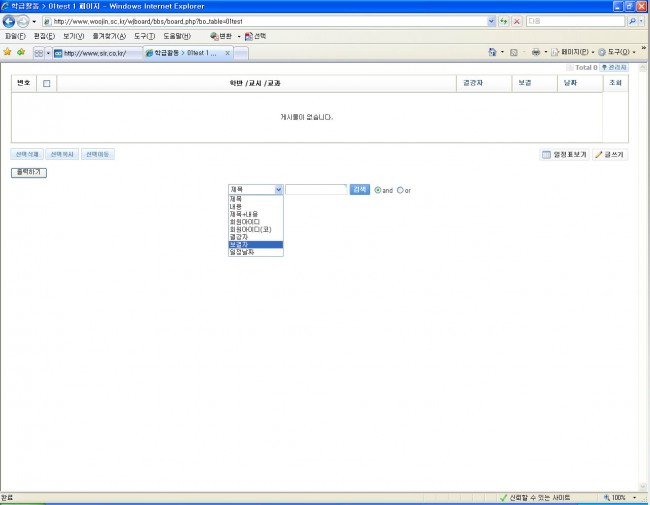
Task: Click the green Refresh arrows icon
Action: (504, 21)
